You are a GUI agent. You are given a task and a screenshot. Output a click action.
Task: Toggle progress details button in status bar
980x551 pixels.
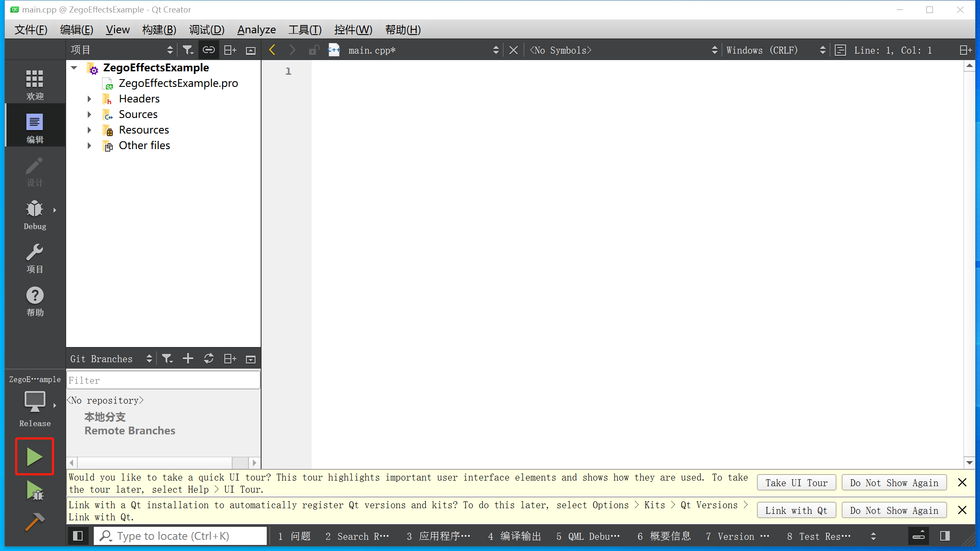click(919, 536)
